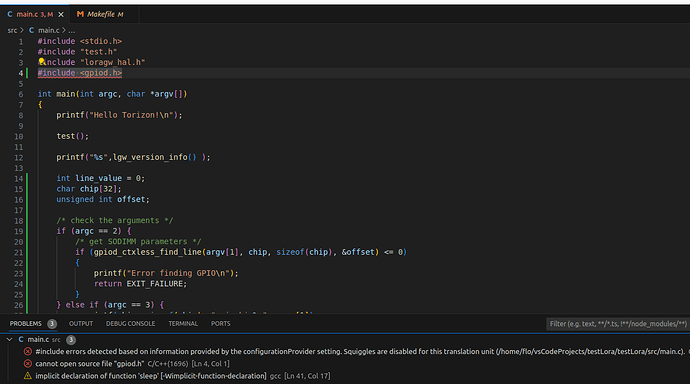Open the PORTS panel tab
Screen dimensions: 690x384
tap(220, 324)
